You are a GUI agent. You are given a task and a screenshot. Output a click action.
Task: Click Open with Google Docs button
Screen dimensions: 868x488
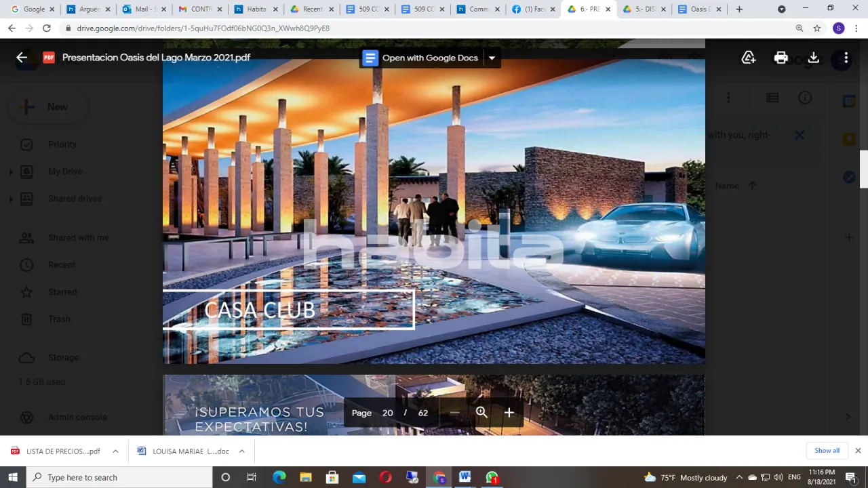click(420, 58)
